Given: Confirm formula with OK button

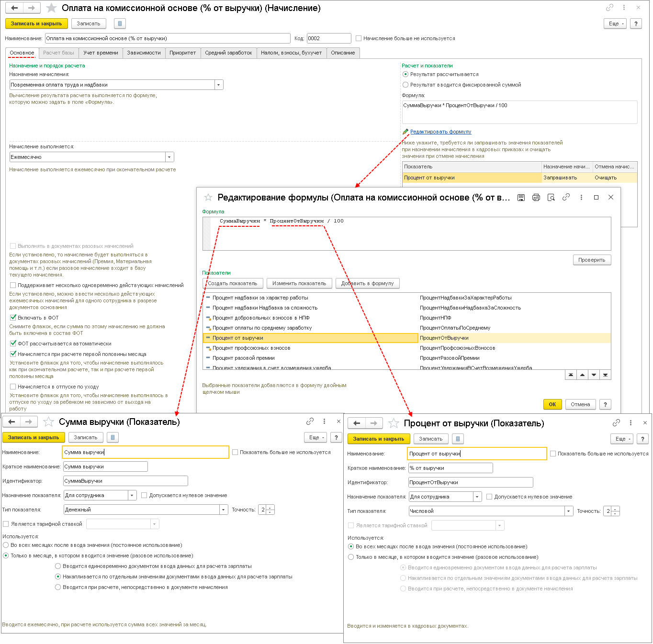Looking at the screenshot, I should pos(552,404).
